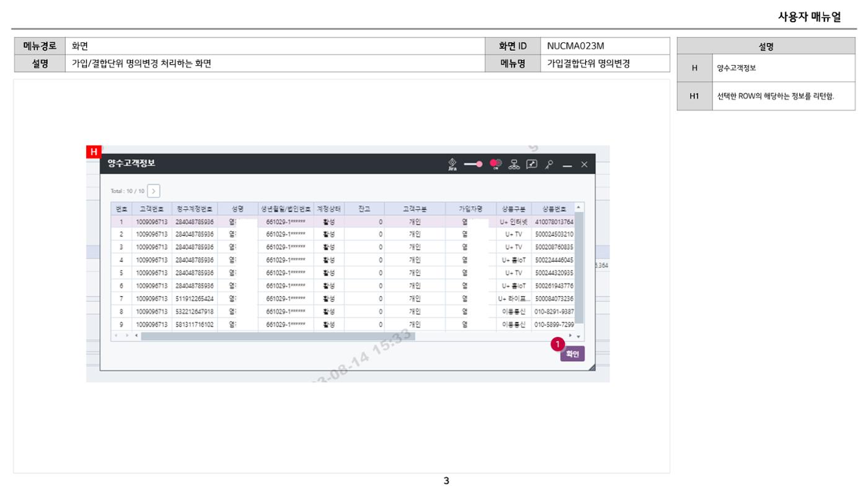Click the 고객구분 column header
The image size is (868, 489).
coord(415,209)
